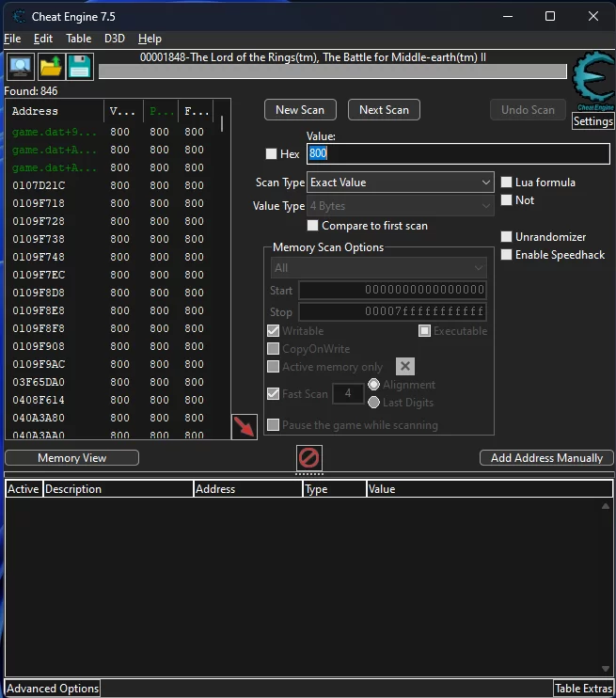Click the New Scan button
The width and height of the screenshot is (616, 698).
click(300, 110)
